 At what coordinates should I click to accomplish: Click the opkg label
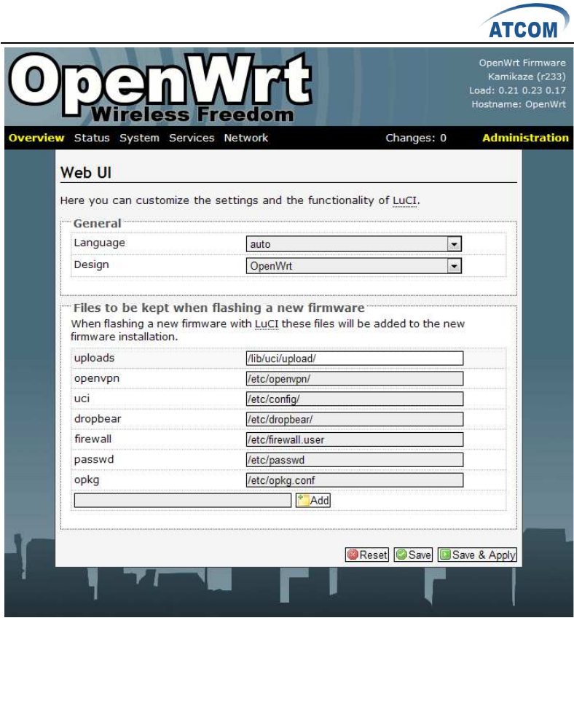tap(86, 480)
